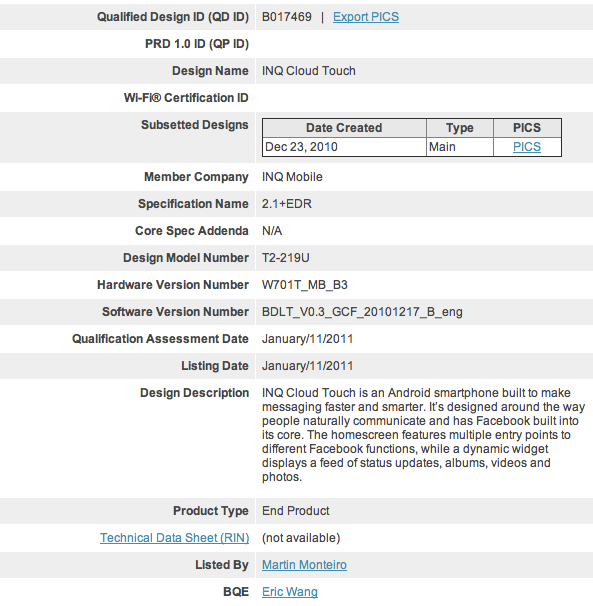The height and width of the screenshot is (606, 593).
Task: Click the Listing Date label
Action: coord(215,366)
